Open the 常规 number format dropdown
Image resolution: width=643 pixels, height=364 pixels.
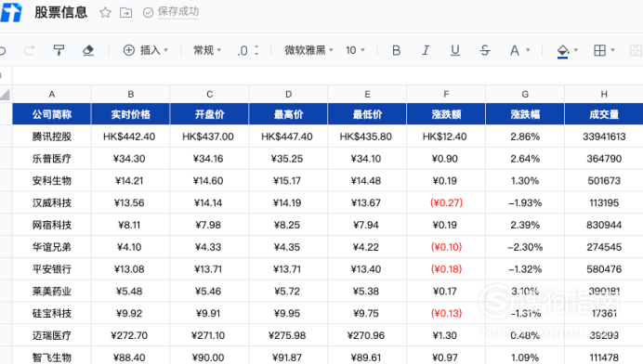click(x=207, y=50)
